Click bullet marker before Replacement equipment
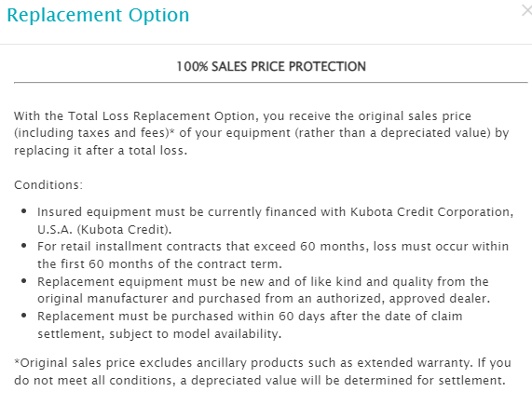This screenshot has width=532, height=405. [23, 281]
